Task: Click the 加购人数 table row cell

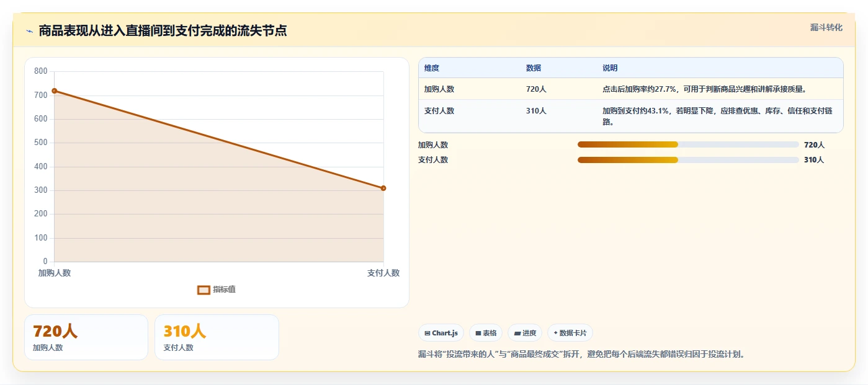Action: tap(439, 89)
